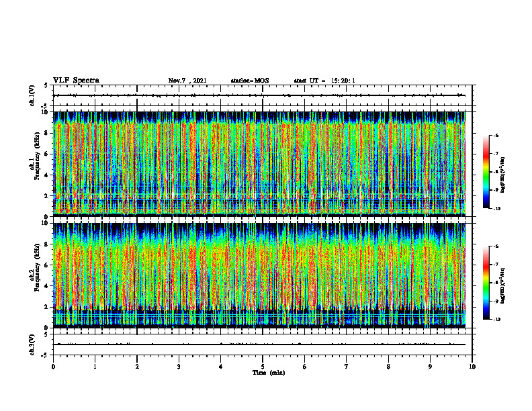
Task: Click the ch.1 voltage waveform trace
Action: [x=259, y=95]
